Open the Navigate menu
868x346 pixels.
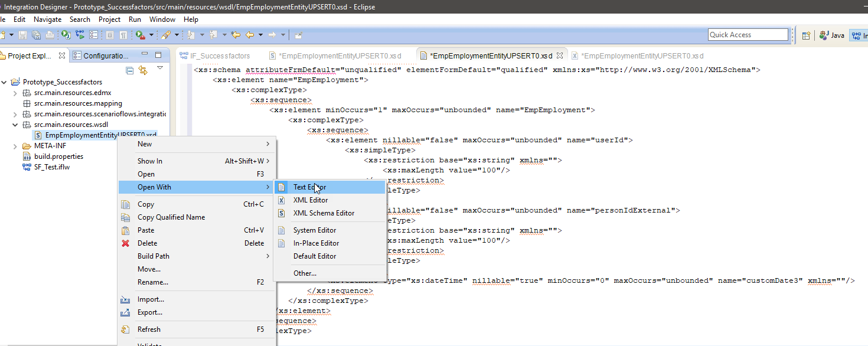pyautogui.click(x=47, y=19)
